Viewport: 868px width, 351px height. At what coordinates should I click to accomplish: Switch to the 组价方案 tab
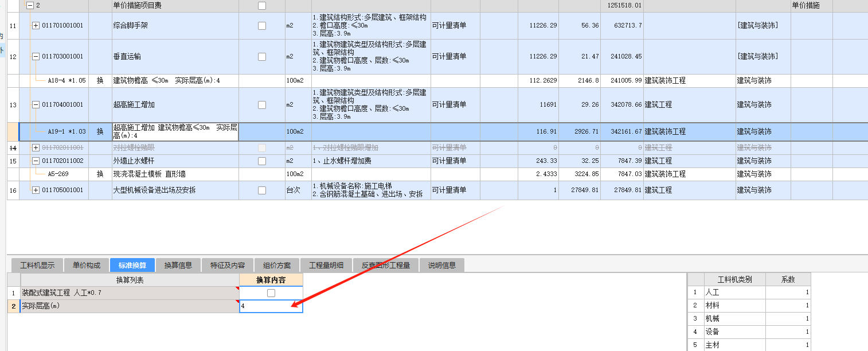[x=277, y=265]
